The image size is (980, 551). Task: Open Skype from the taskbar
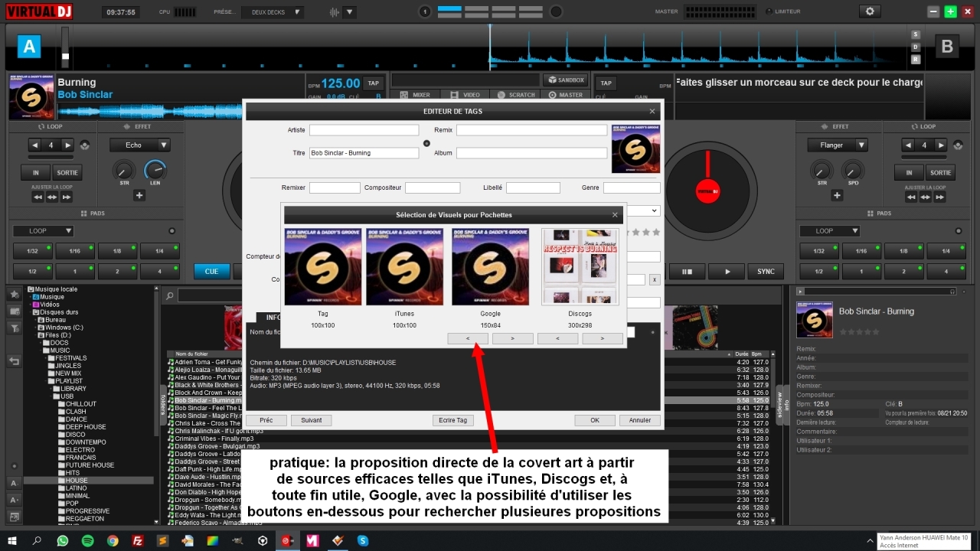362,540
